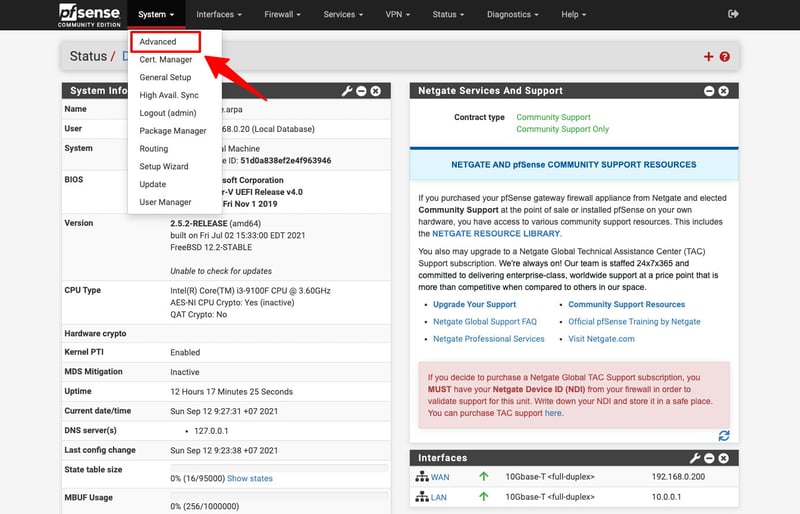Screen dimensions: 800x514
Task: Collapse the Interfaces widget with minus icon
Action: pyautogui.click(x=709, y=458)
